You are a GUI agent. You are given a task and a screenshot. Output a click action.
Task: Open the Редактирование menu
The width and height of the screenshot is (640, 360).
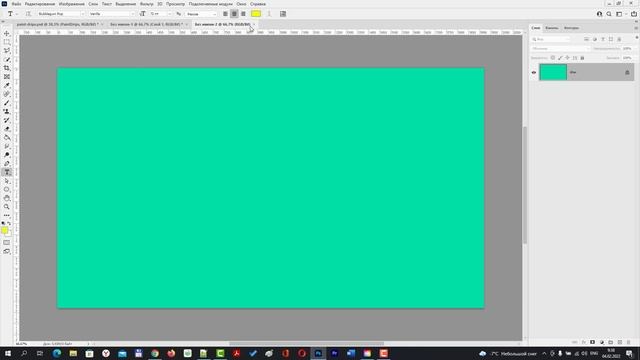(40, 4)
